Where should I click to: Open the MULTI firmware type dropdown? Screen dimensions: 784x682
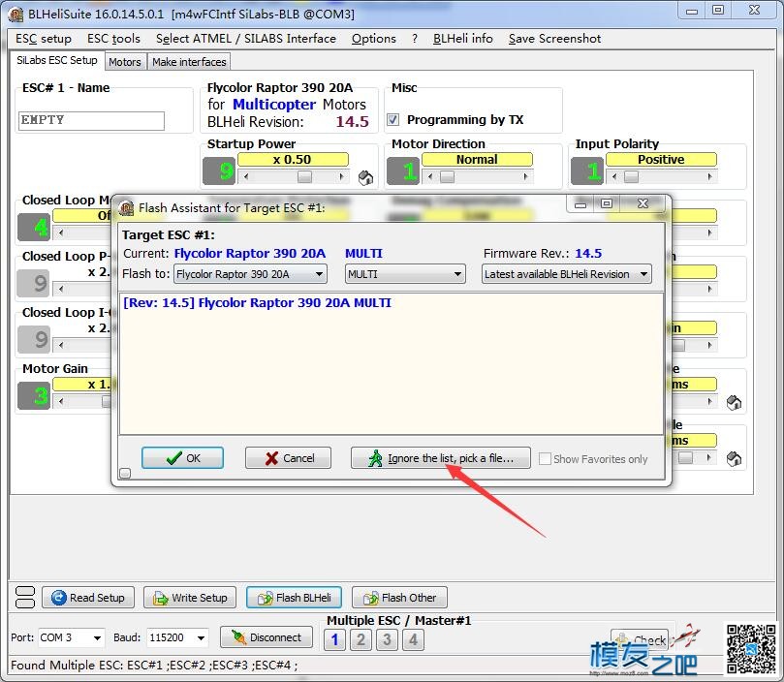tap(405, 274)
